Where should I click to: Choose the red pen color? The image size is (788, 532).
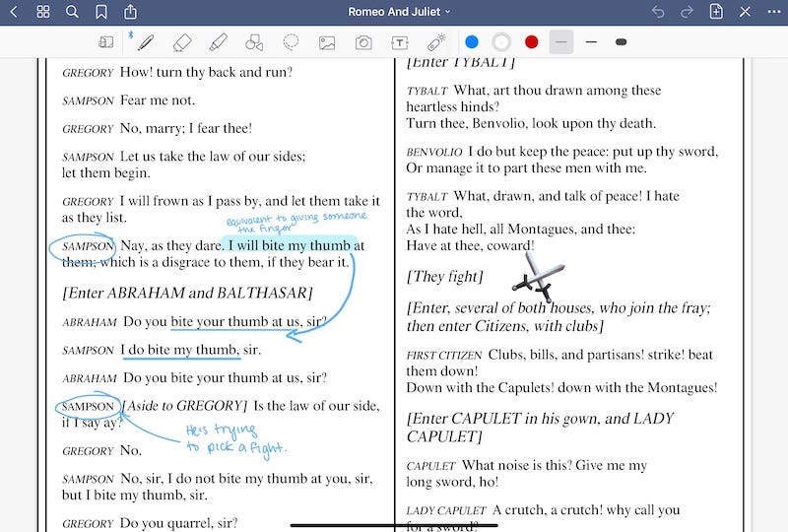coord(531,42)
